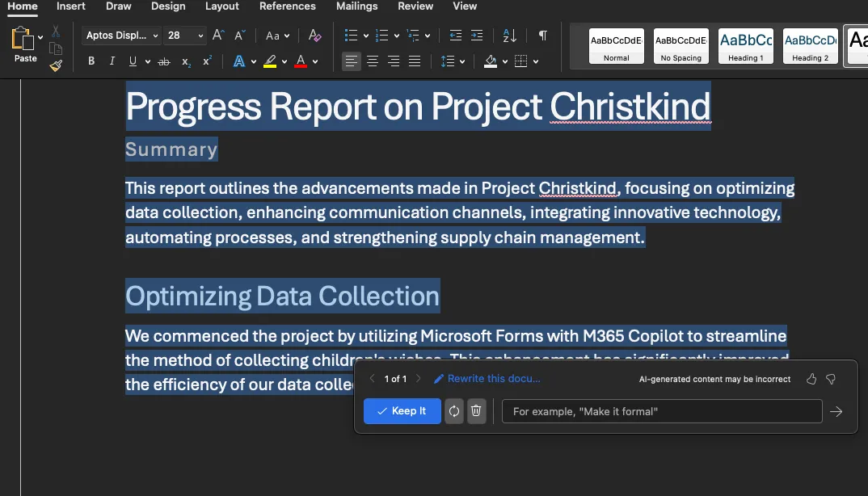Click the Clear Formatting eraser icon
The height and width of the screenshot is (496, 868).
(314, 36)
